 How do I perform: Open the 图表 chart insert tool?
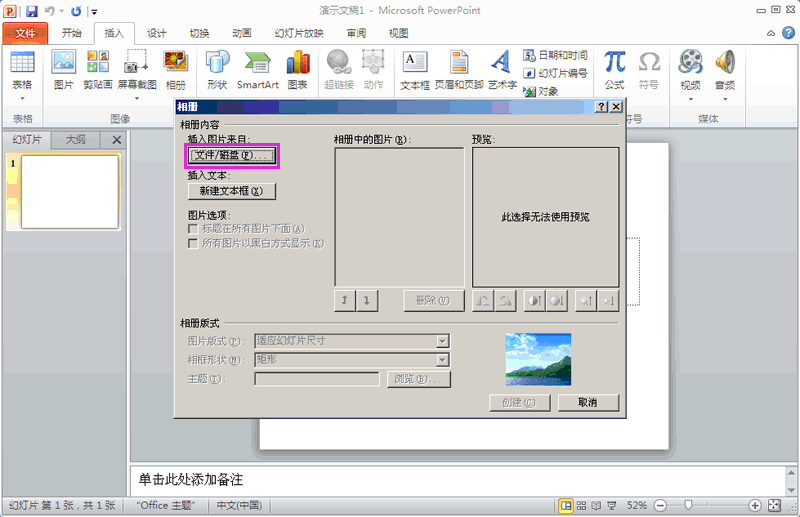(x=297, y=69)
